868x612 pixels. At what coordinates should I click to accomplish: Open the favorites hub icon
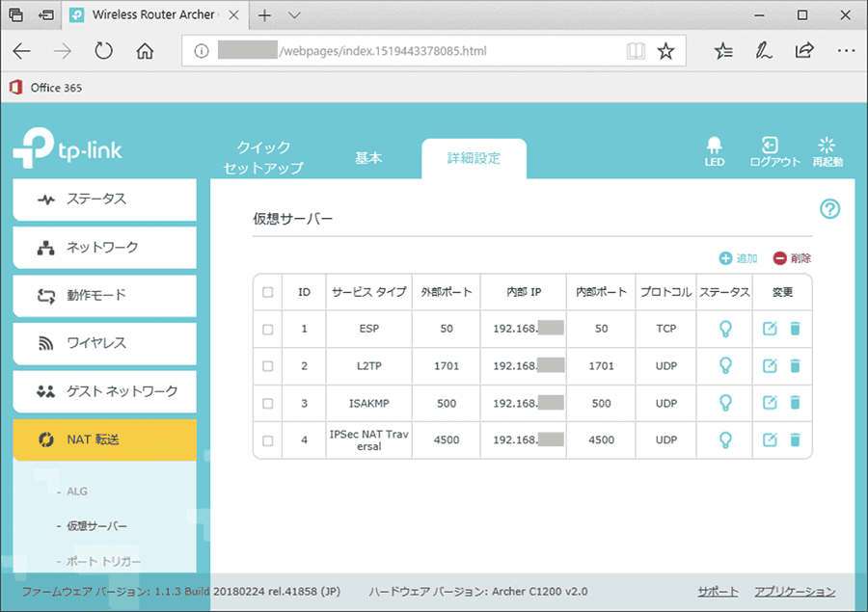click(723, 51)
